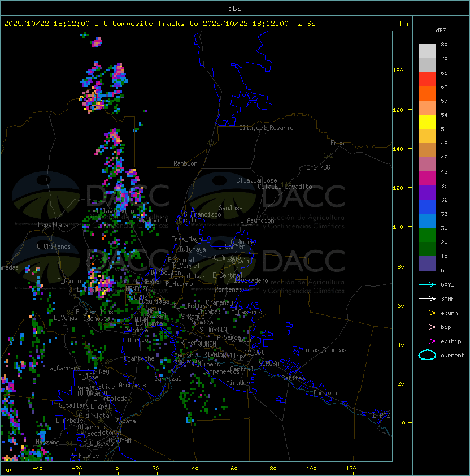Click the Agrelo map label
This screenshot has height=476, width=470.
coord(138,340)
